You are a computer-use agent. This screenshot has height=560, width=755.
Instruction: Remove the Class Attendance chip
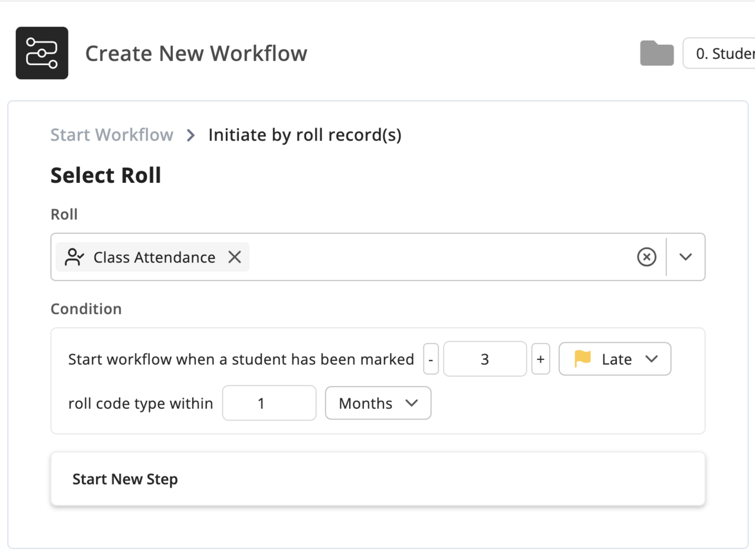235,257
